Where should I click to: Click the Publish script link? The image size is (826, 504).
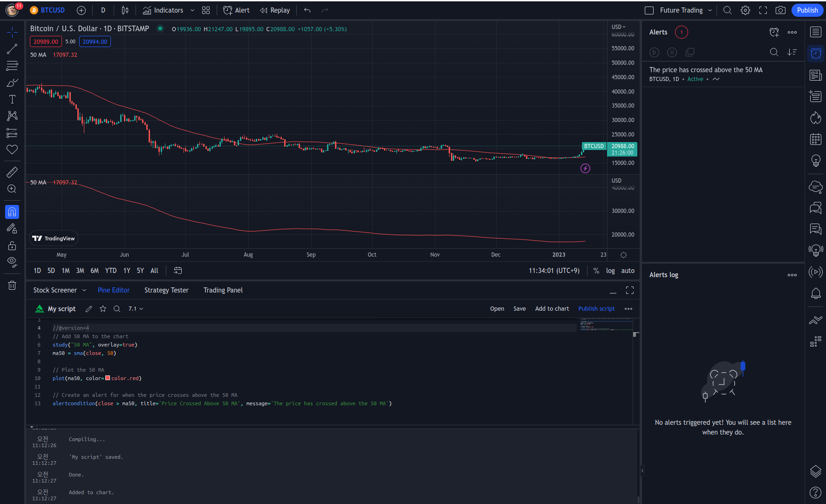pyautogui.click(x=596, y=309)
